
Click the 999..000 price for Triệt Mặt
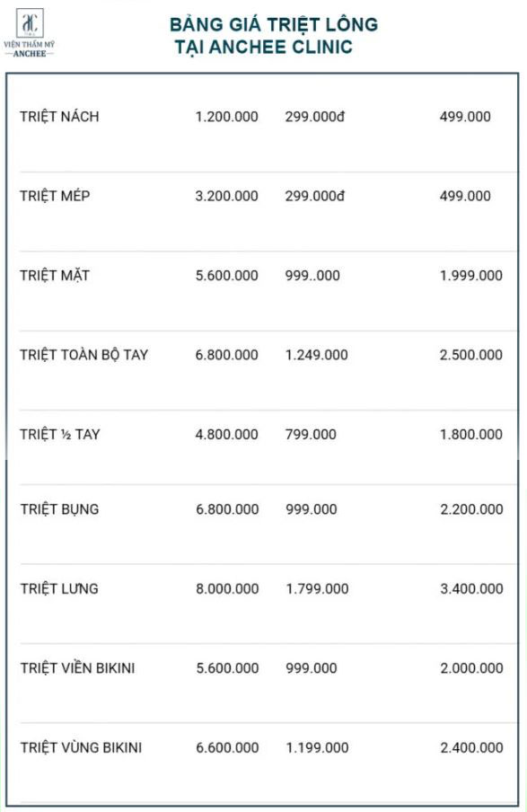(x=312, y=276)
